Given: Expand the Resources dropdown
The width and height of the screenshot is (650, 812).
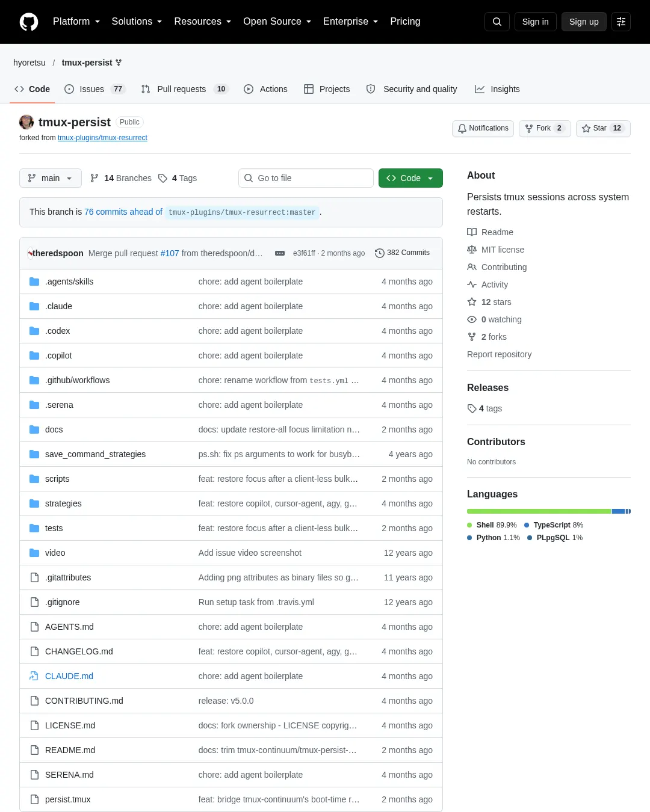Looking at the screenshot, I should pyautogui.click(x=203, y=22).
